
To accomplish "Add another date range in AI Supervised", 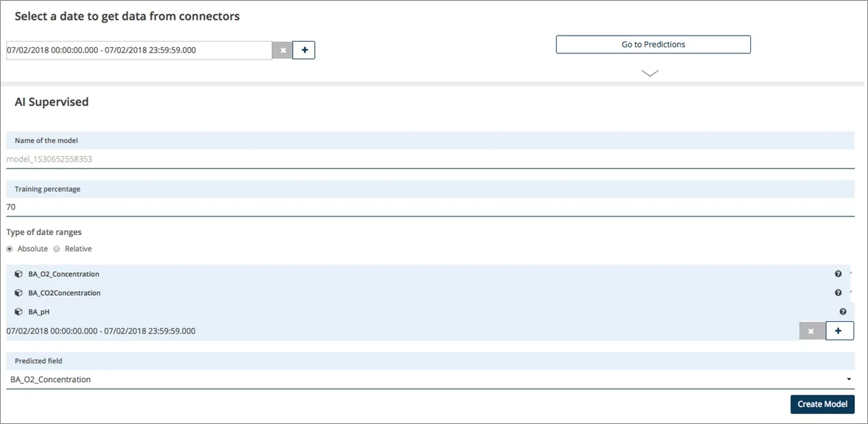I will (x=840, y=331).
